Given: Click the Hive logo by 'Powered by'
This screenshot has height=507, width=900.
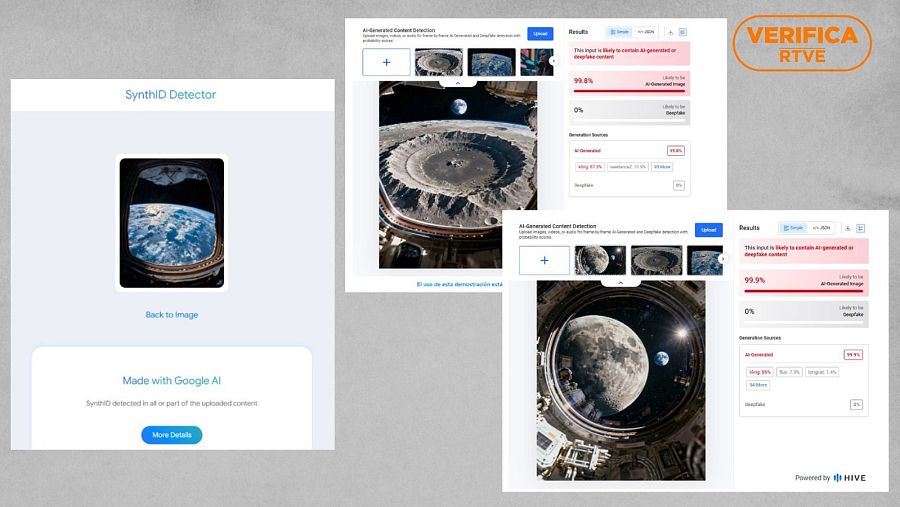Looking at the screenshot, I should tap(849, 478).
